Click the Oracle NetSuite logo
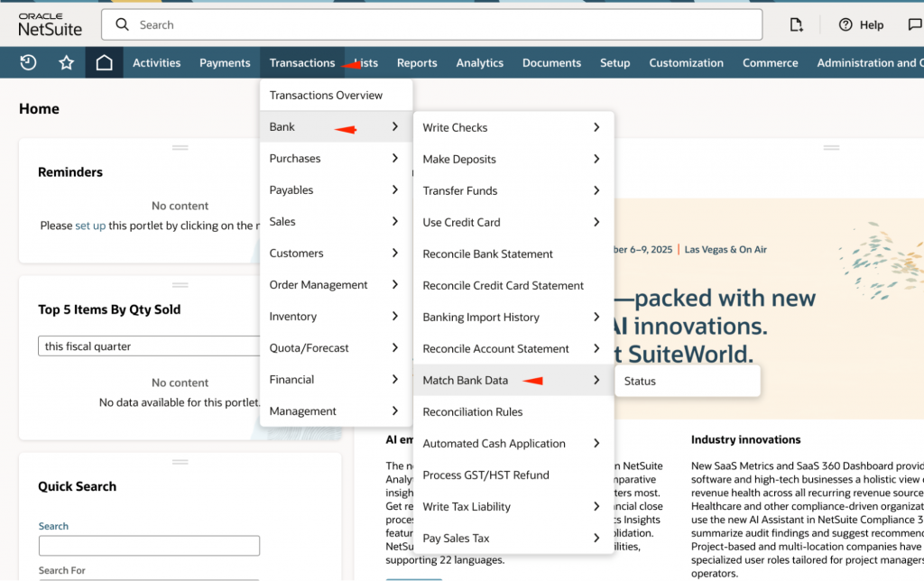 50,24
